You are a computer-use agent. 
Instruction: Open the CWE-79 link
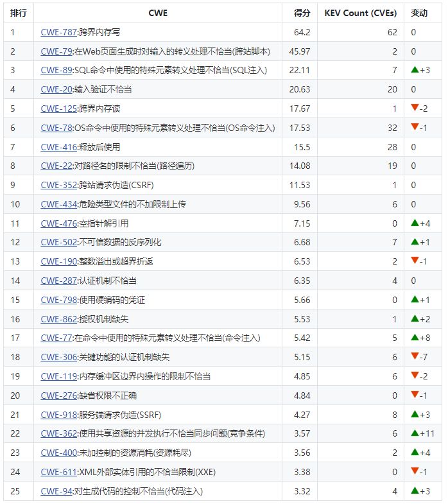(x=56, y=51)
